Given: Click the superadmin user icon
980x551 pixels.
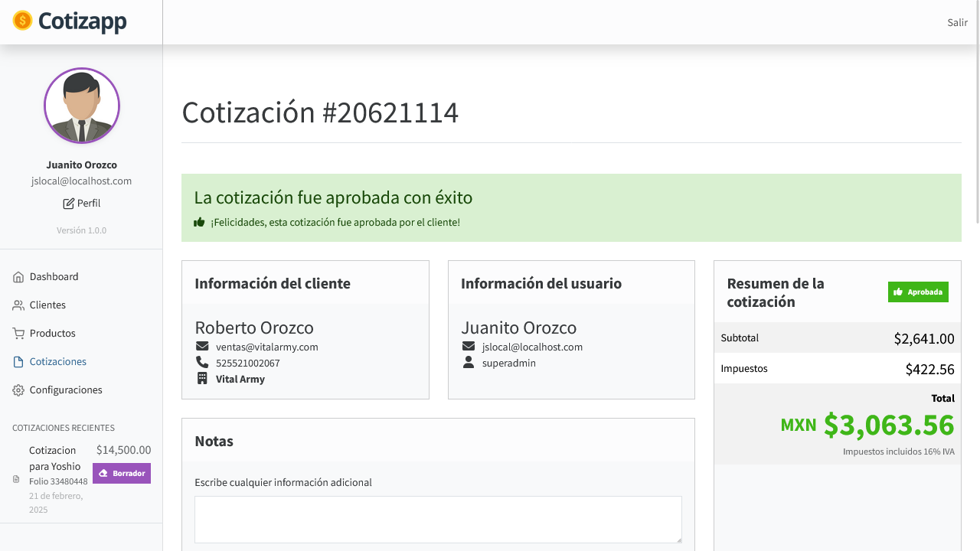Looking at the screenshot, I should point(469,363).
